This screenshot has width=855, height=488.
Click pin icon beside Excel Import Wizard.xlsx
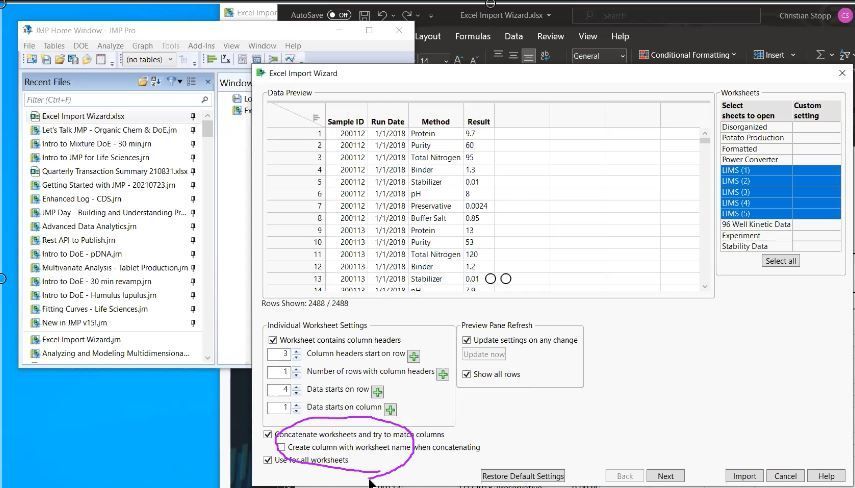coord(193,116)
